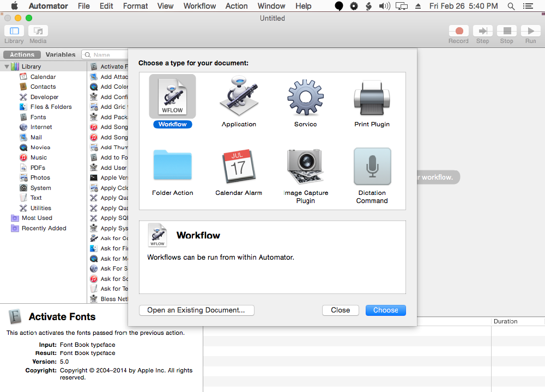Screen dimensions: 545x392
Task: Select the Dictation Command microphone icon
Action: click(x=372, y=166)
